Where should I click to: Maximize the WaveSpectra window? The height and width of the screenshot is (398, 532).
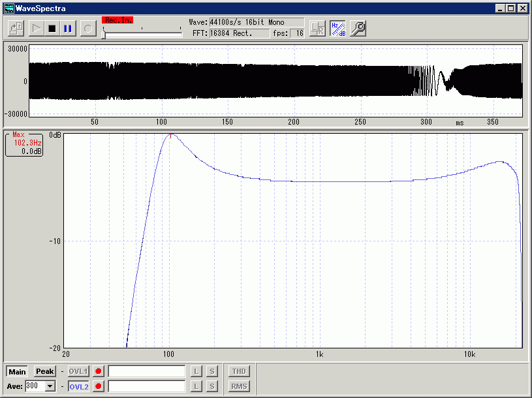[x=510, y=8]
